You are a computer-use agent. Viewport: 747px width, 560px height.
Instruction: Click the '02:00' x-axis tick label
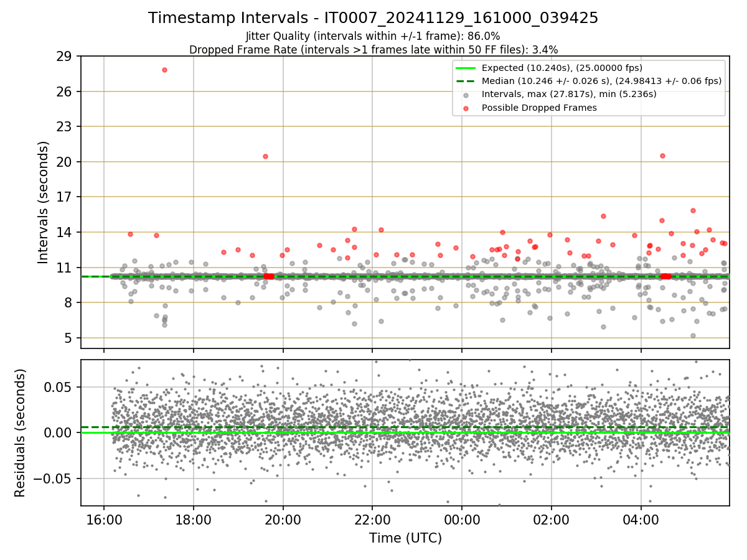[x=552, y=520]
